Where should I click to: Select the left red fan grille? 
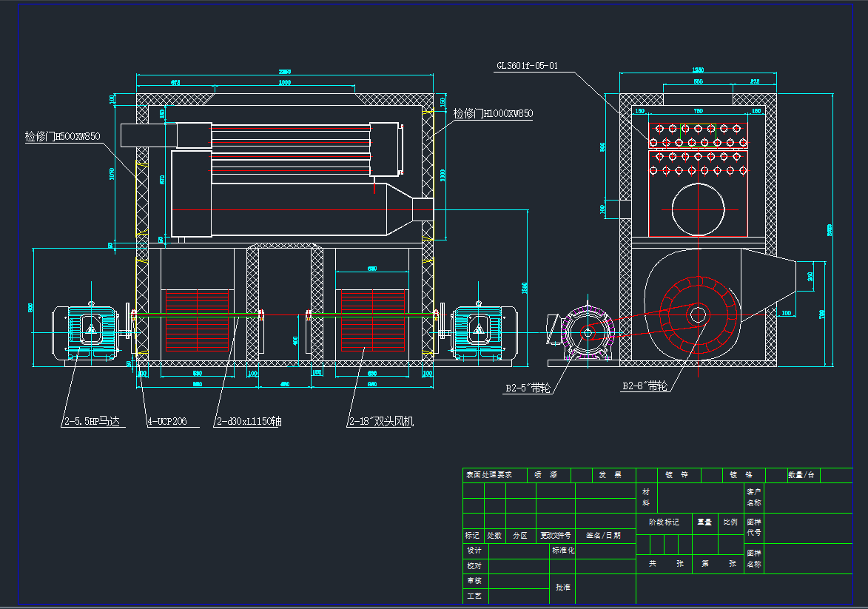[x=198, y=320]
